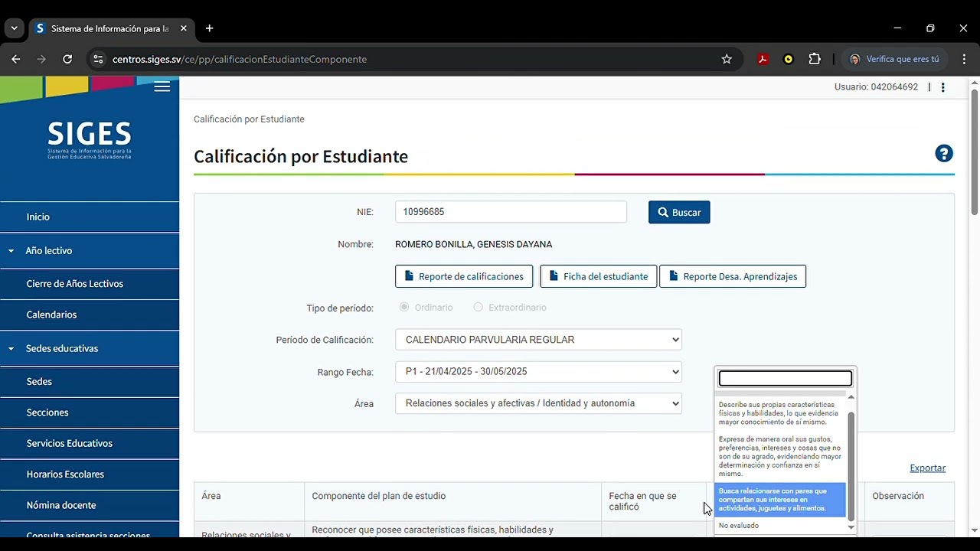Open a new browser tab
The image size is (980, 551).
click(x=209, y=28)
